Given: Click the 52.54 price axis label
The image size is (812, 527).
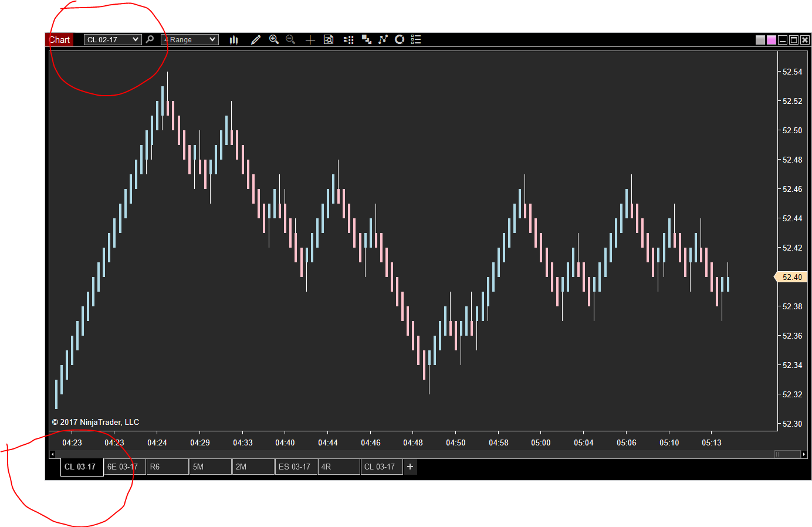Looking at the screenshot, I should [x=793, y=72].
